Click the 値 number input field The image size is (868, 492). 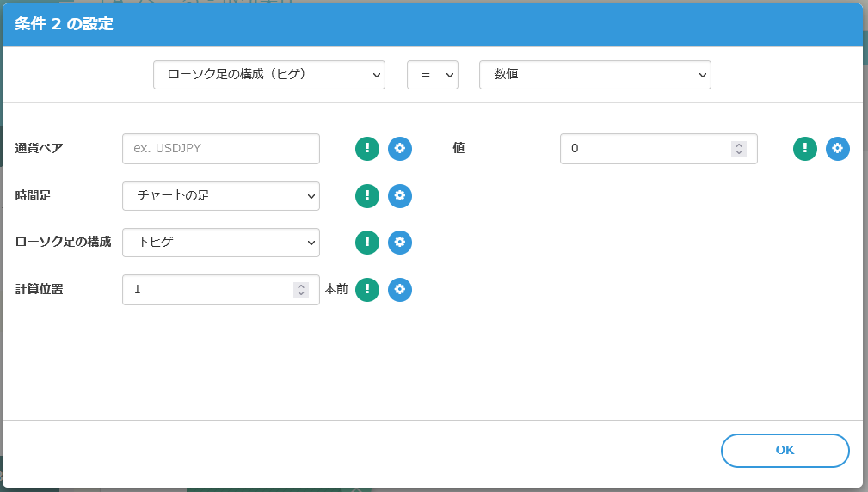645,149
